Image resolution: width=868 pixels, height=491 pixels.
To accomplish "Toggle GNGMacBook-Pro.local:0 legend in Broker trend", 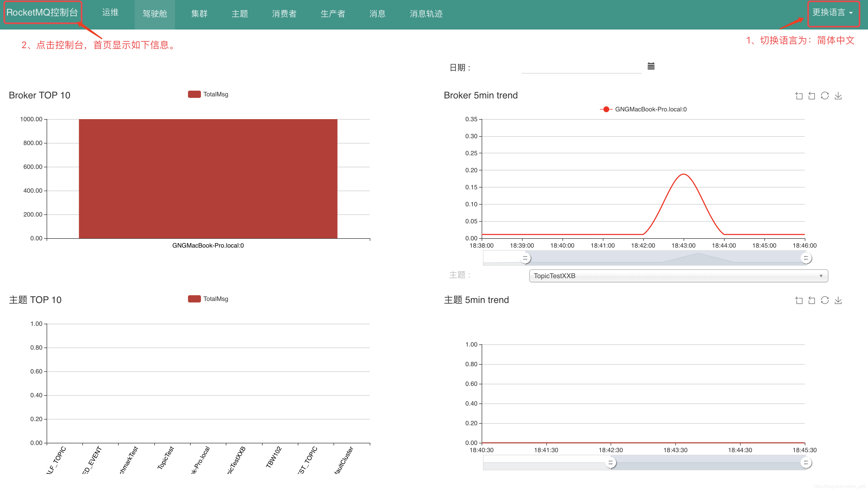I will 643,109.
